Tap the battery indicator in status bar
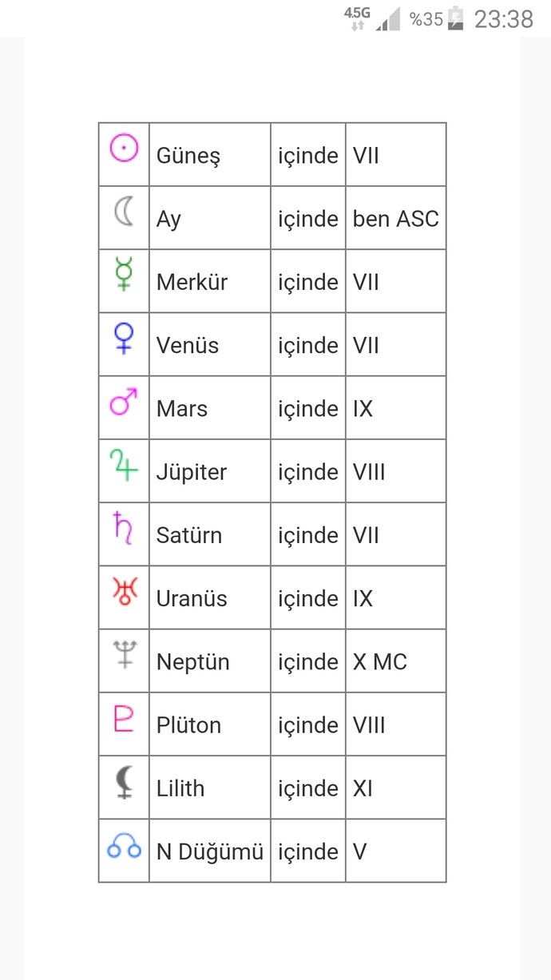The height and width of the screenshot is (980, 551). pyautogui.click(x=455, y=18)
